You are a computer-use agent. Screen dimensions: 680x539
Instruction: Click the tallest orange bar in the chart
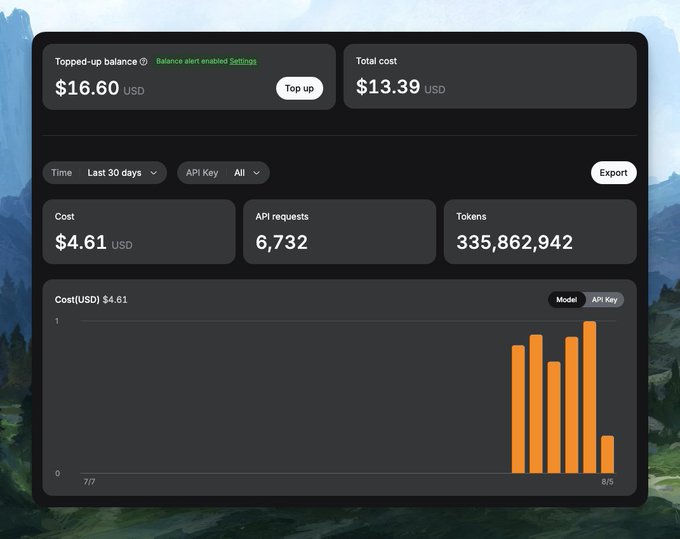pos(589,397)
